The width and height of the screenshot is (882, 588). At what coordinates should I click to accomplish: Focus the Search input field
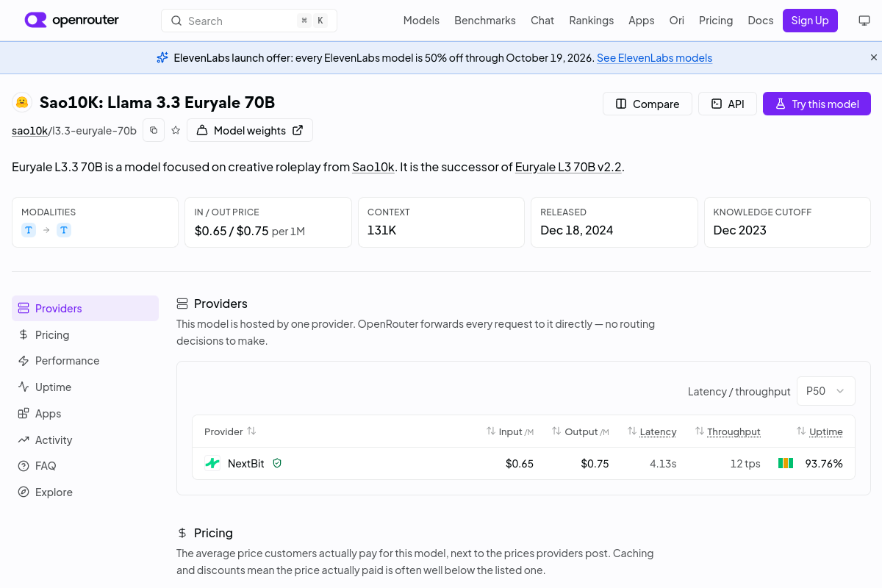(x=249, y=21)
